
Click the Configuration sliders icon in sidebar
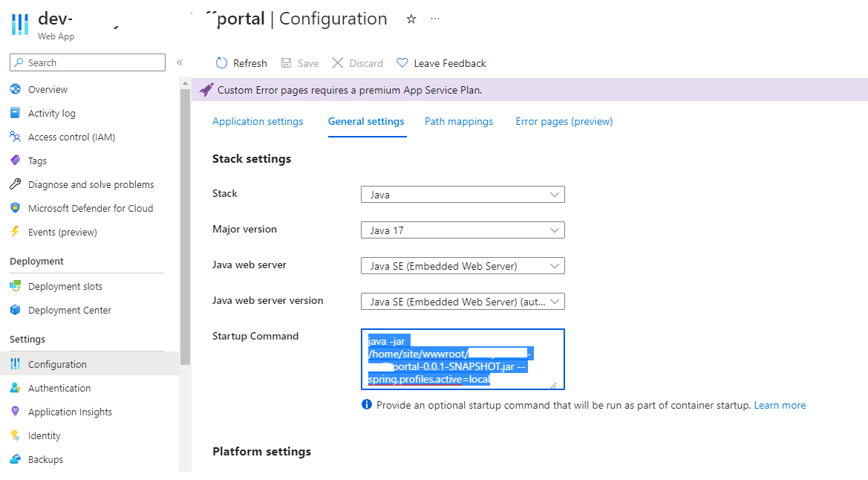point(16,364)
